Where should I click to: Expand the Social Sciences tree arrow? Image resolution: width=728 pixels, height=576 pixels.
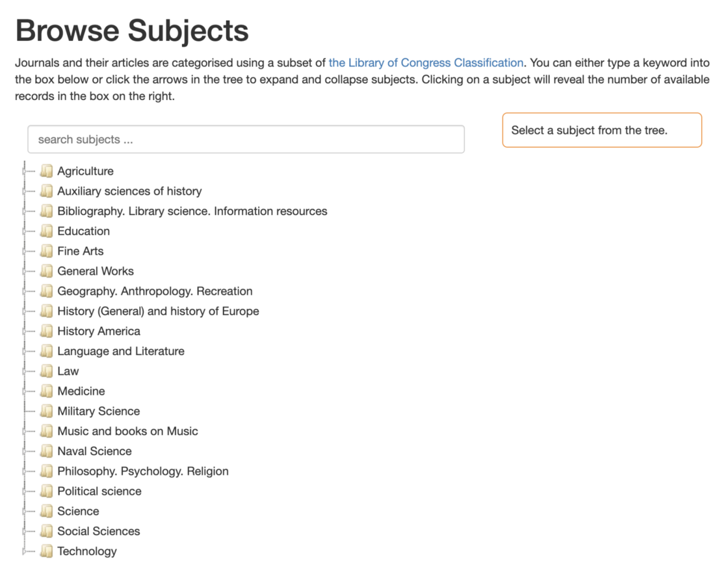pyautogui.click(x=24, y=530)
